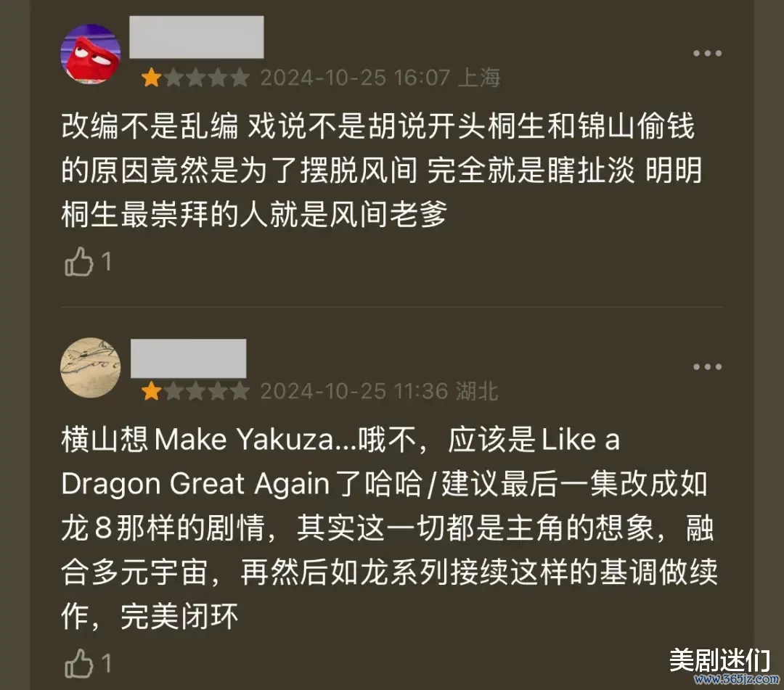
Task: Open the more options menu on the Hubei review
Action: click(707, 366)
